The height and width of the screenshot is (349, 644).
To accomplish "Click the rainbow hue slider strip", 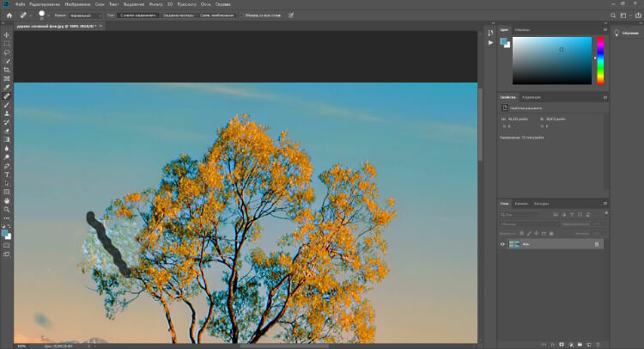I will [x=600, y=60].
